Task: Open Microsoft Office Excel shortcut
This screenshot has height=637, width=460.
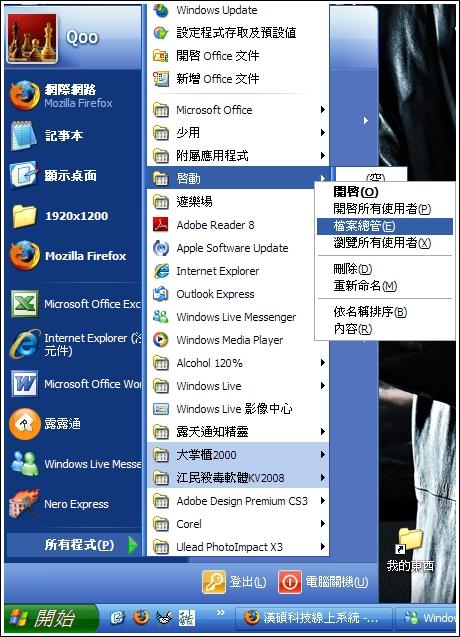Action: pyautogui.click(x=73, y=303)
